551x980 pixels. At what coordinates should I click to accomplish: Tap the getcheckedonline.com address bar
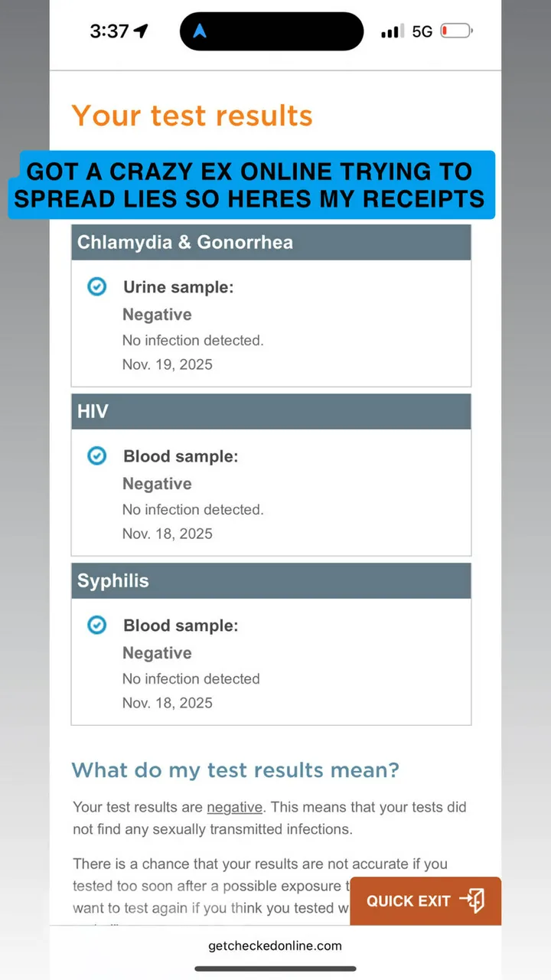click(275, 946)
